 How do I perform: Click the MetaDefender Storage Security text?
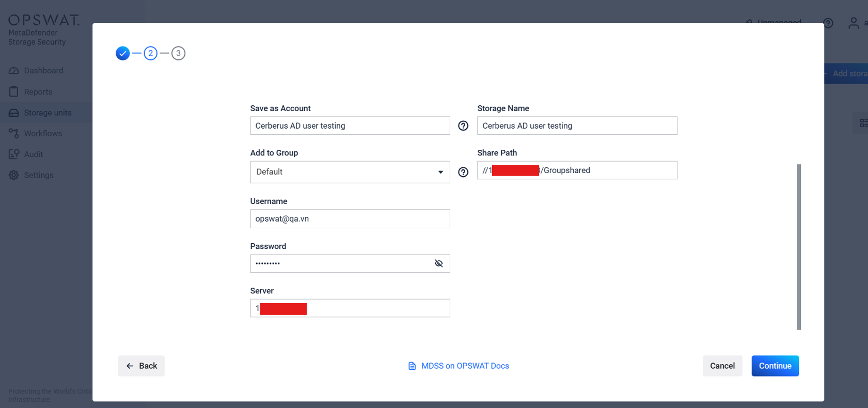pos(37,37)
